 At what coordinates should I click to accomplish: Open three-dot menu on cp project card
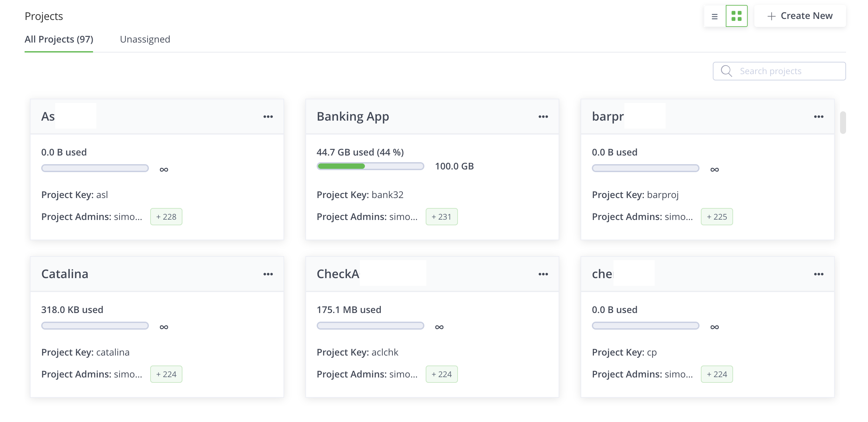(x=818, y=274)
